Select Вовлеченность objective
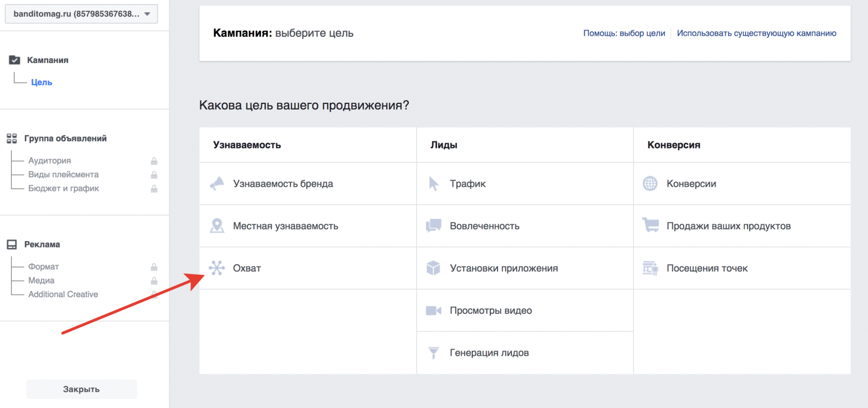Screen dimensions: 868x408 click(484, 226)
